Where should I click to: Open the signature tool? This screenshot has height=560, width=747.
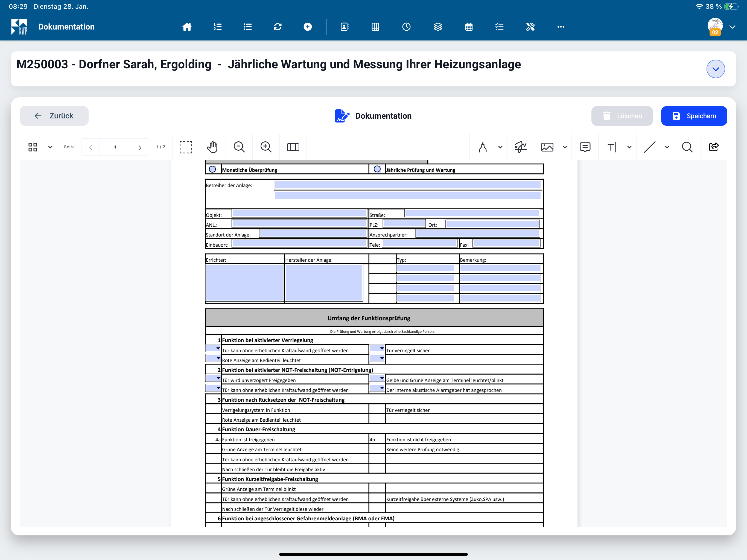point(520,147)
